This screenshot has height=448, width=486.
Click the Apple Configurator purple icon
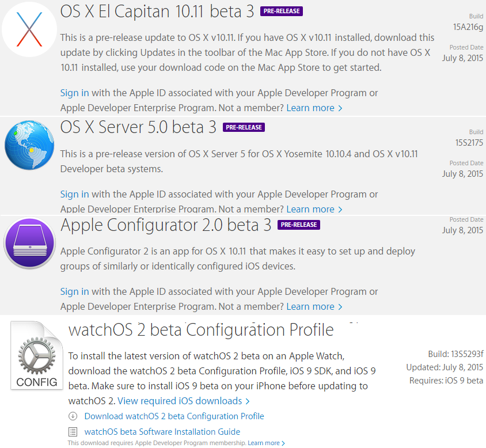[30, 243]
